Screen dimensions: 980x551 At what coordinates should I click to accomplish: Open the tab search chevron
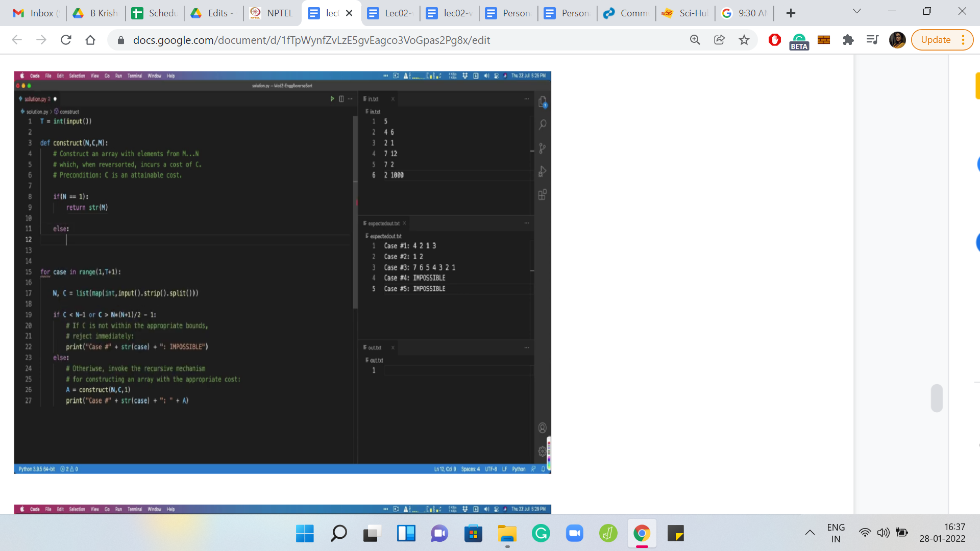[857, 11]
